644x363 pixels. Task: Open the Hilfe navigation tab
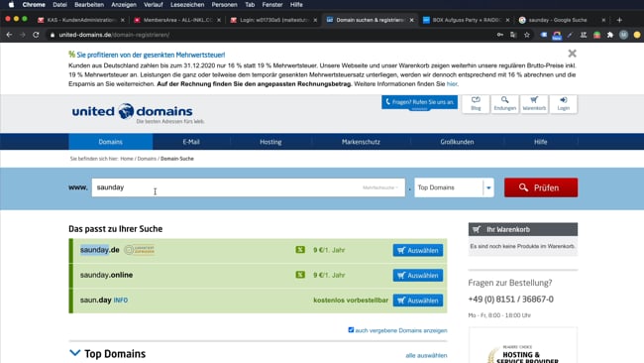541,142
